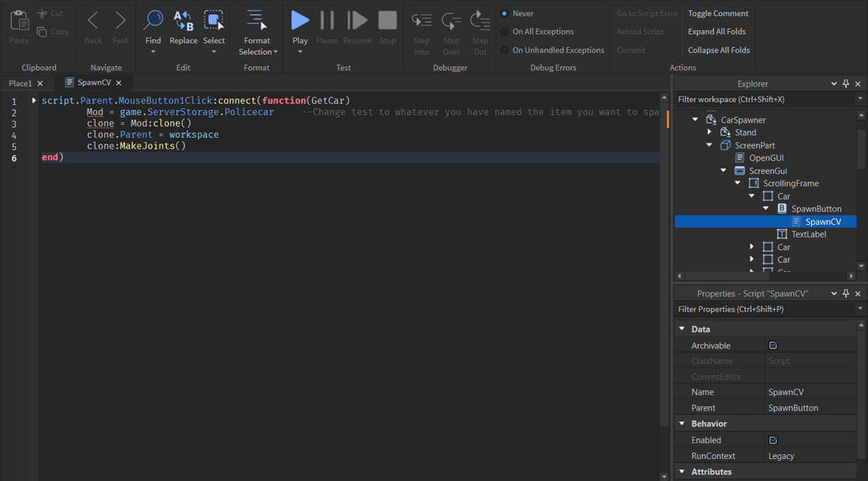Screen dimensions: 868x481
Task: Switch to the SpawnCV script tab
Action: coord(94,82)
